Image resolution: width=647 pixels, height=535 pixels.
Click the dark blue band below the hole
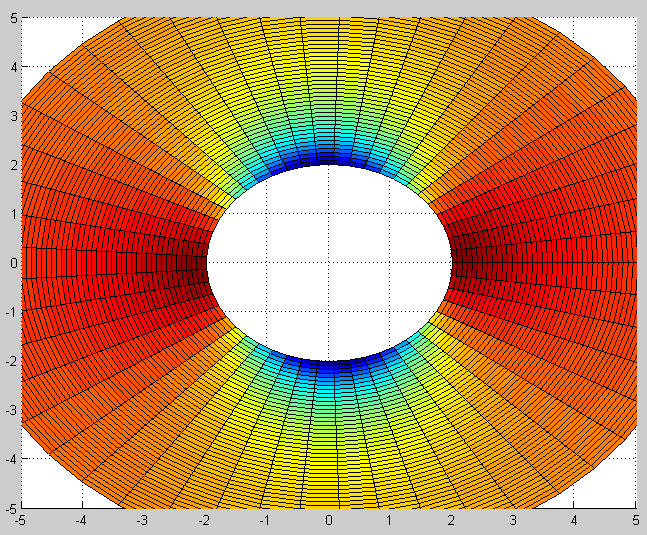click(x=329, y=366)
